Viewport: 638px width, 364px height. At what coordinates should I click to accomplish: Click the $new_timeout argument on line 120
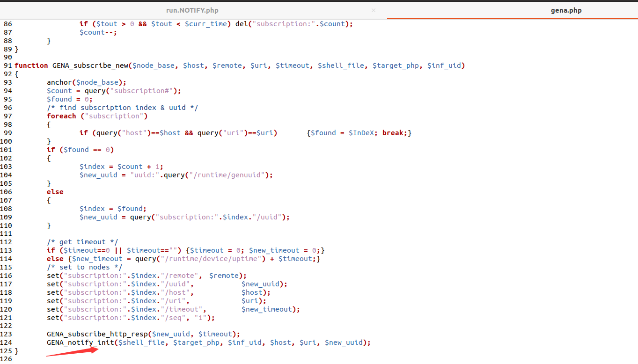pyautogui.click(x=267, y=309)
